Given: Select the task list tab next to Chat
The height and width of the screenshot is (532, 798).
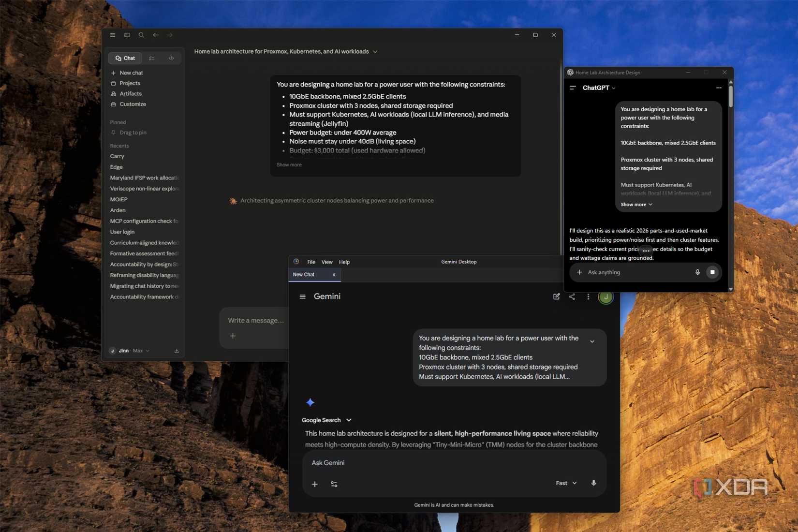Looking at the screenshot, I should [152, 58].
